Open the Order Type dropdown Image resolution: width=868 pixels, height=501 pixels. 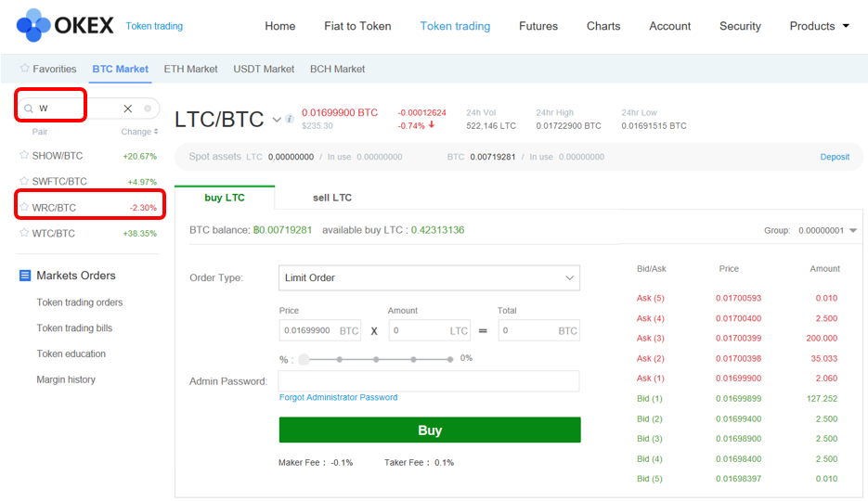pos(429,277)
